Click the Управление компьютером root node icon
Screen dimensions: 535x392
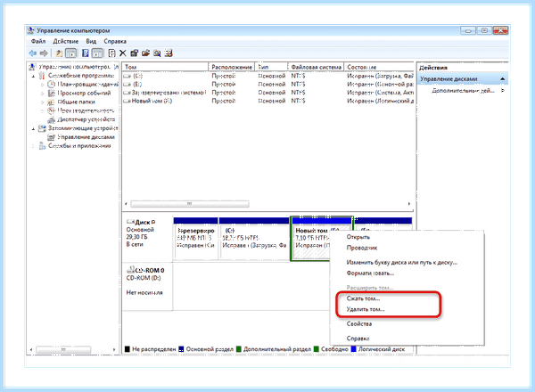32,67
